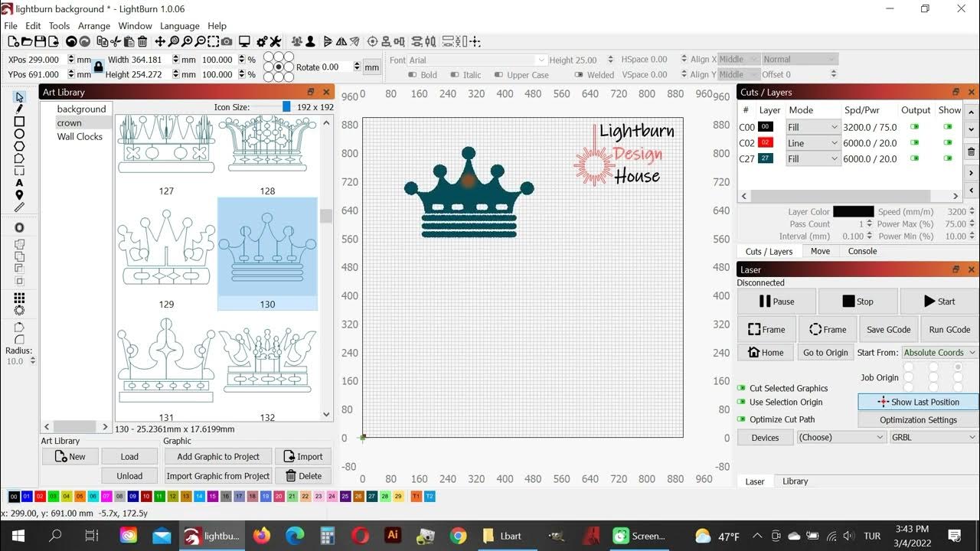Select the Measure ruler tool

(x=19, y=207)
